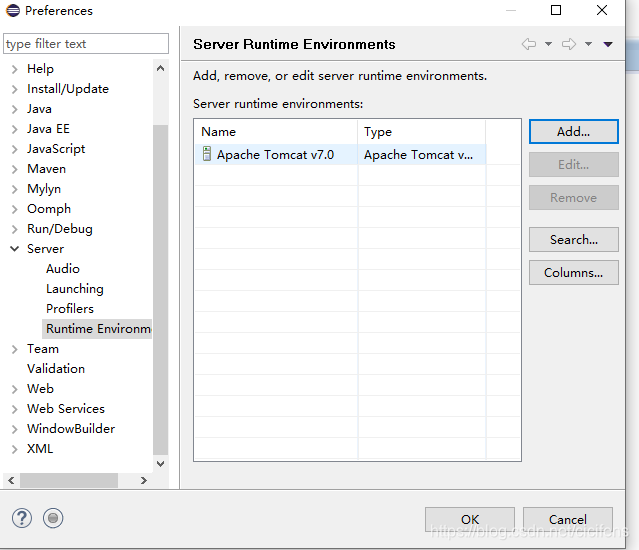
Task: Select the WindowBuilder preference label
Action: [x=71, y=429]
